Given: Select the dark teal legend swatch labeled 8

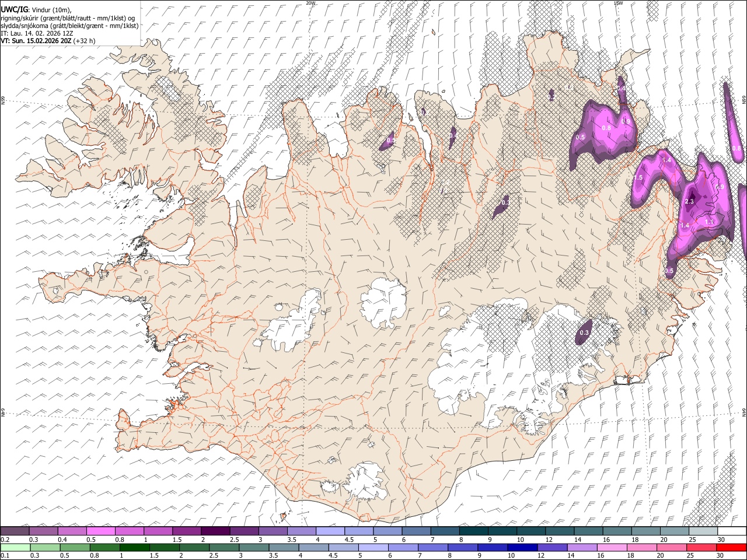Looking at the screenshot, I should pyautogui.click(x=473, y=531).
